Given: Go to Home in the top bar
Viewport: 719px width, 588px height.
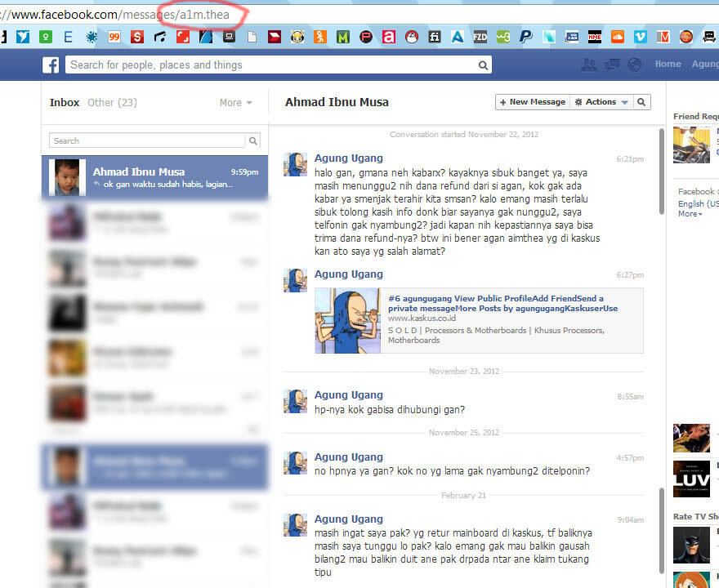Looking at the screenshot, I should pyautogui.click(x=668, y=65).
